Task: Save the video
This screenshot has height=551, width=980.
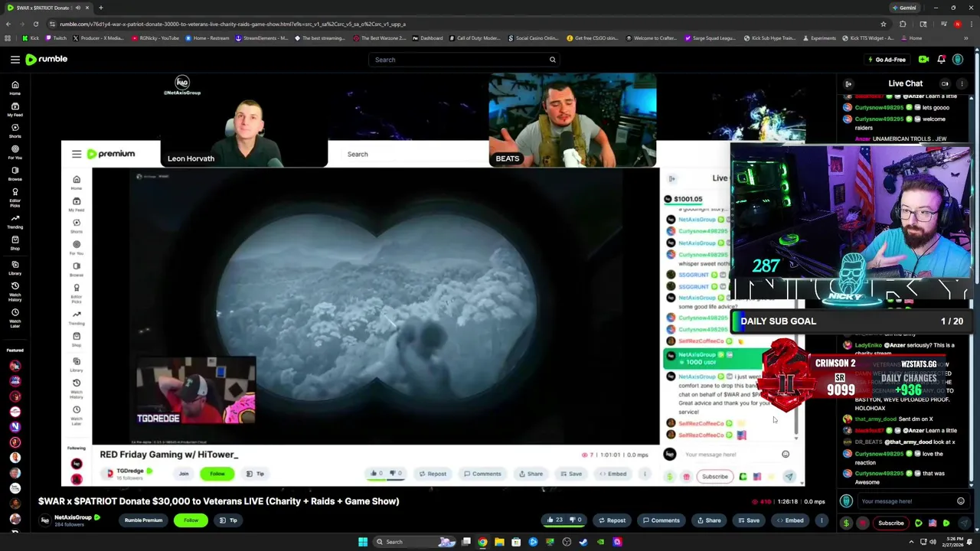Action: 748,520
